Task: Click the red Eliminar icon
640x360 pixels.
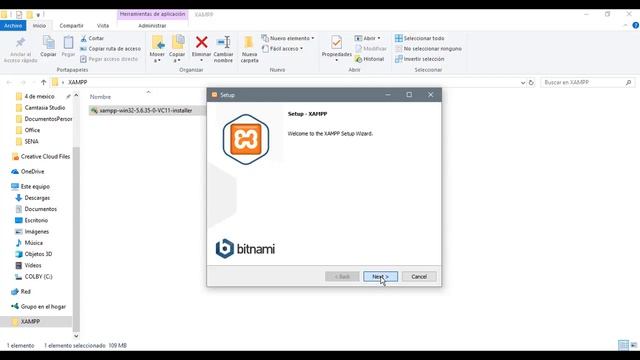Action: click(201, 42)
